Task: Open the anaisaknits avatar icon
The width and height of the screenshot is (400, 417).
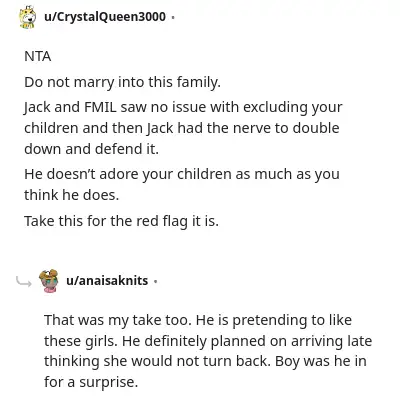Action: pyautogui.click(x=49, y=281)
